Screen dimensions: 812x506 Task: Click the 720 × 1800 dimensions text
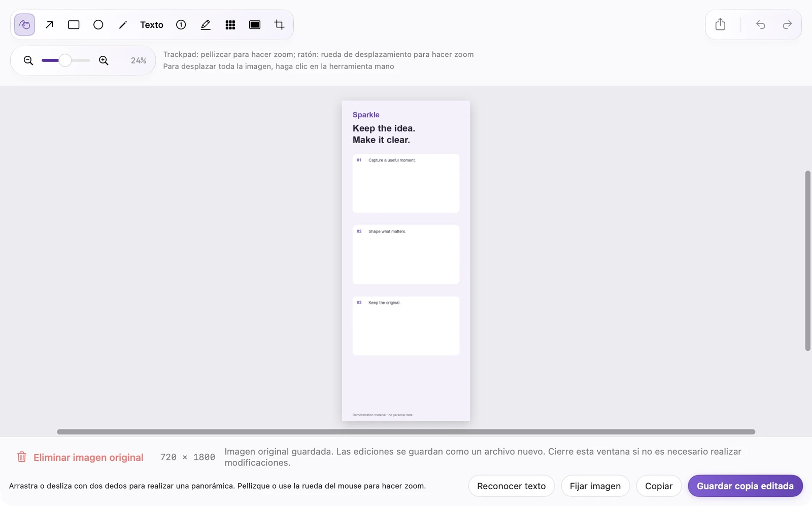click(x=188, y=457)
